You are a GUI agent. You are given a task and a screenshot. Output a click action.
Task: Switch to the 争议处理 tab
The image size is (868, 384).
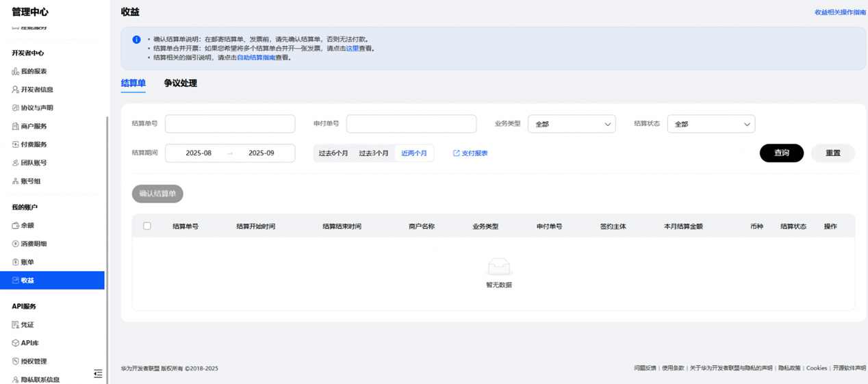180,84
